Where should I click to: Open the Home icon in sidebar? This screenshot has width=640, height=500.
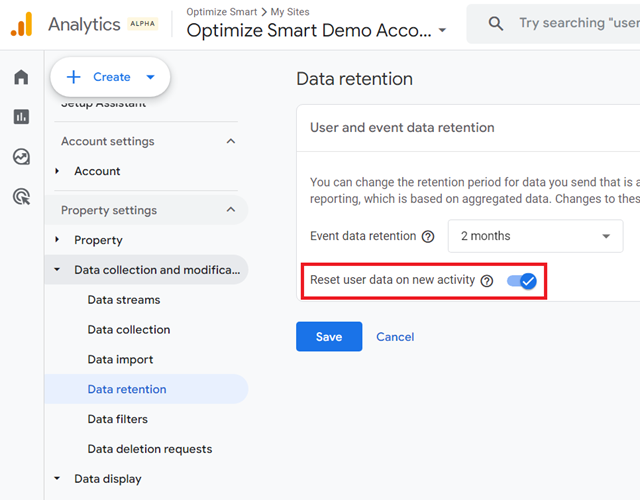coord(21,77)
